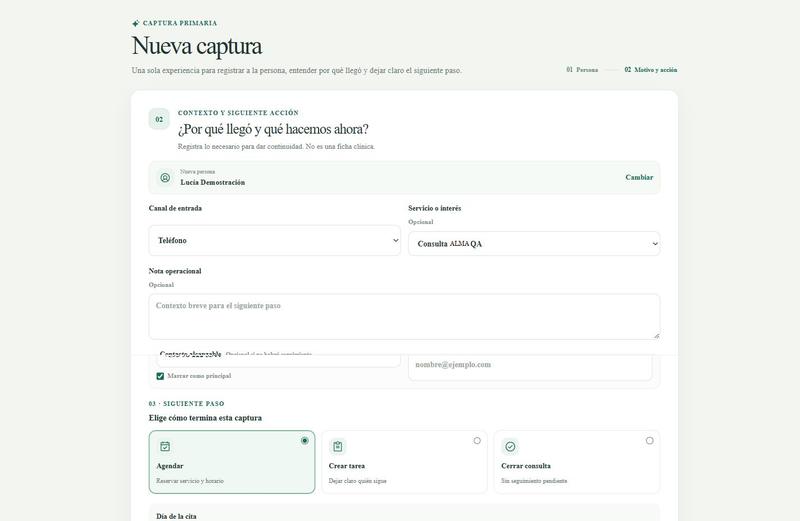Click the '03 · Siguiente paso' label
This screenshot has width=800, height=521.
(186, 404)
